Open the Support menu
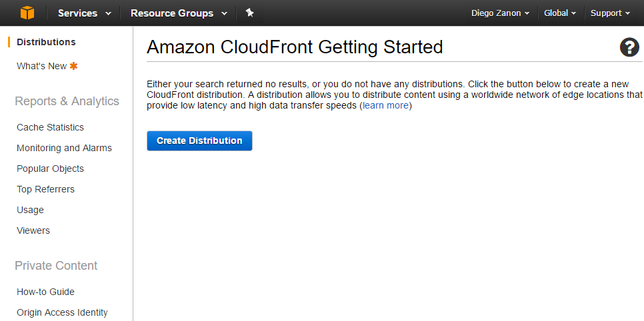This screenshot has width=644, height=321. [610, 13]
